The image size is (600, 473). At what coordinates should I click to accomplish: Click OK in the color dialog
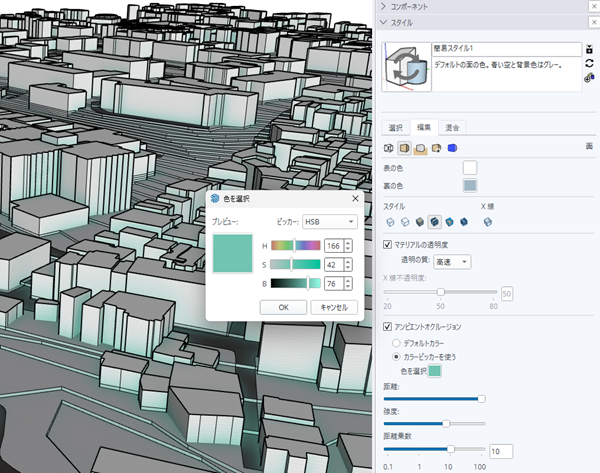[x=282, y=308]
